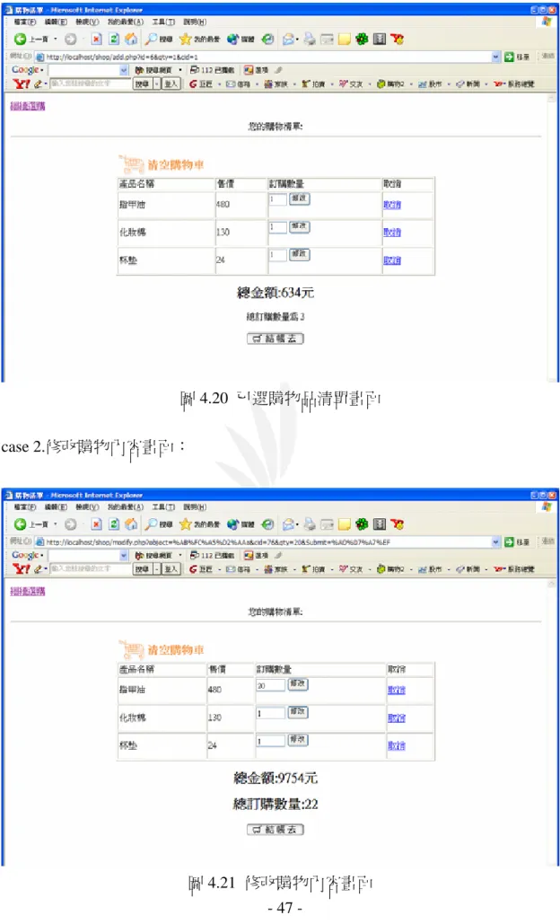Open 工具(T) menu in the modify.php window
Screen dimensions: 560x924
point(163,506)
